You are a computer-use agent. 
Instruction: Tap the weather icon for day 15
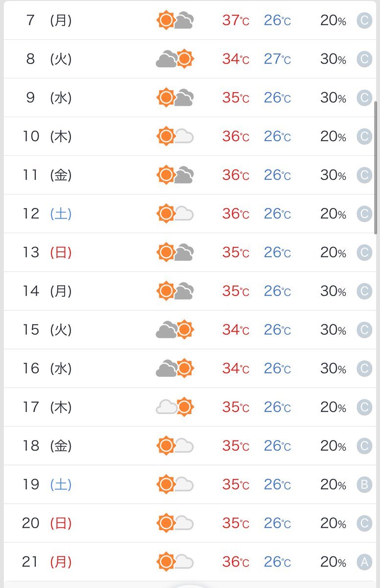[175, 330]
